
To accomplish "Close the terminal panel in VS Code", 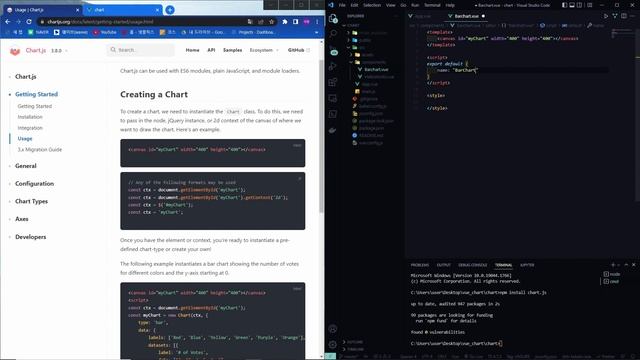I will click(x=633, y=265).
